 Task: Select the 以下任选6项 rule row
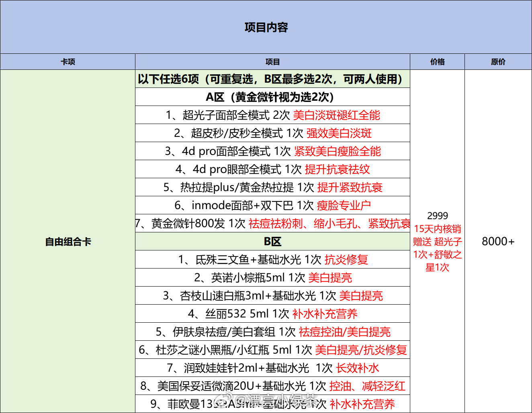click(272, 79)
